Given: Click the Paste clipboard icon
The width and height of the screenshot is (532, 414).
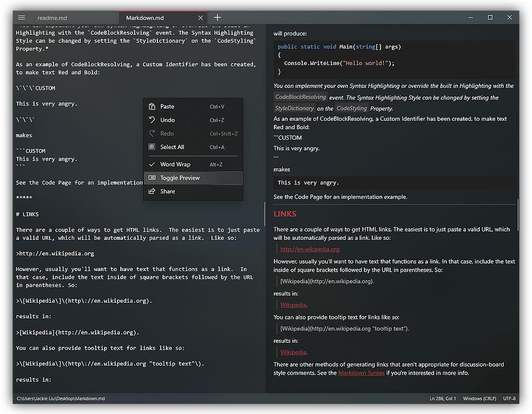Looking at the screenshot, I should tap(152, 106).
